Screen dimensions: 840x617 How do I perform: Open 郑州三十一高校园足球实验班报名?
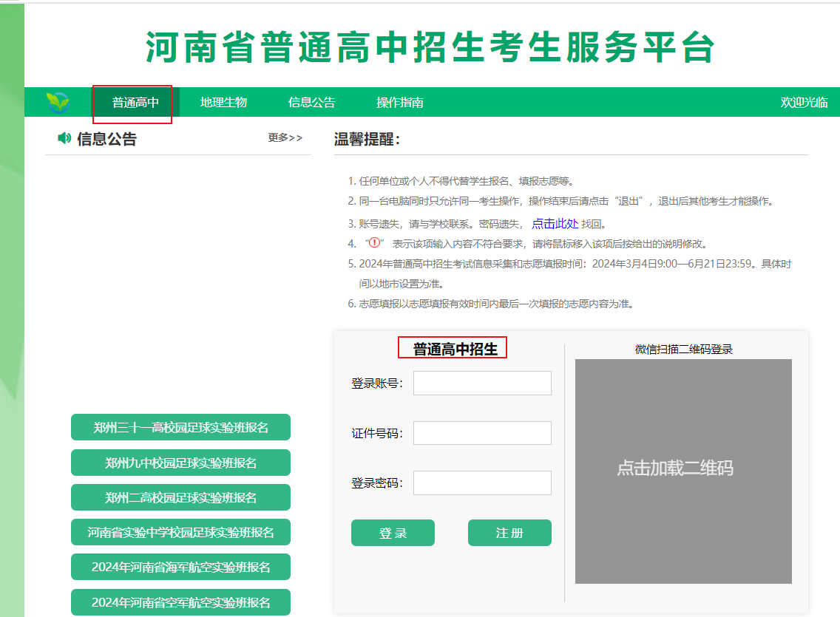(180, 427)
